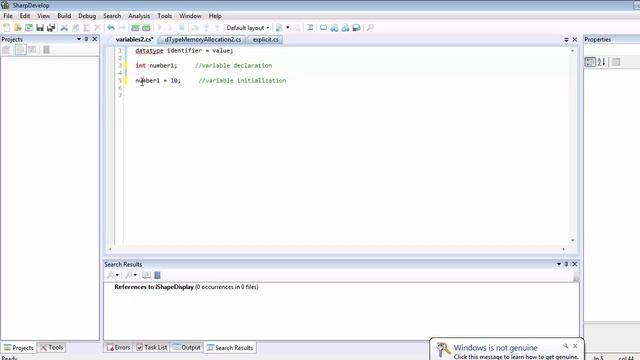
Task: Open Search Results panel options arrow
Action: point(559,264)
